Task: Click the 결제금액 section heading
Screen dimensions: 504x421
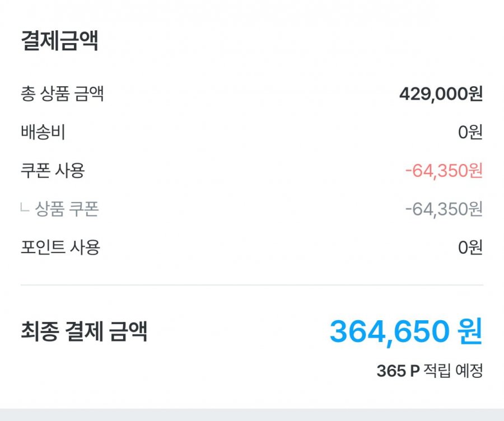Action: tap(59, 42)
